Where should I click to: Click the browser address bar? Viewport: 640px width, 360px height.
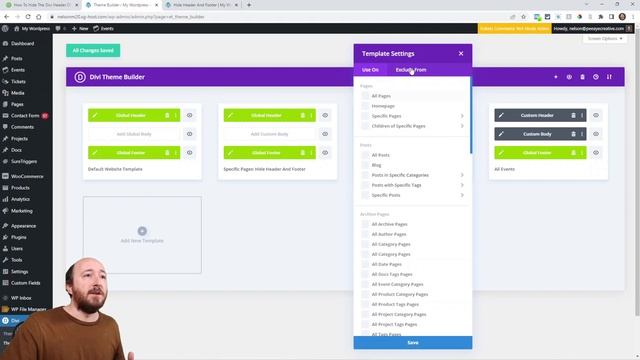coord(278,17)
